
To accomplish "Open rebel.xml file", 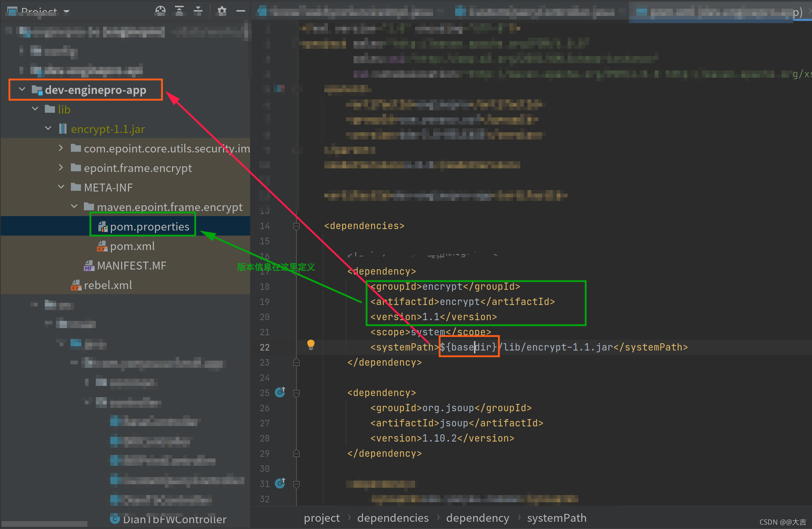I will (x=108, y=285).
